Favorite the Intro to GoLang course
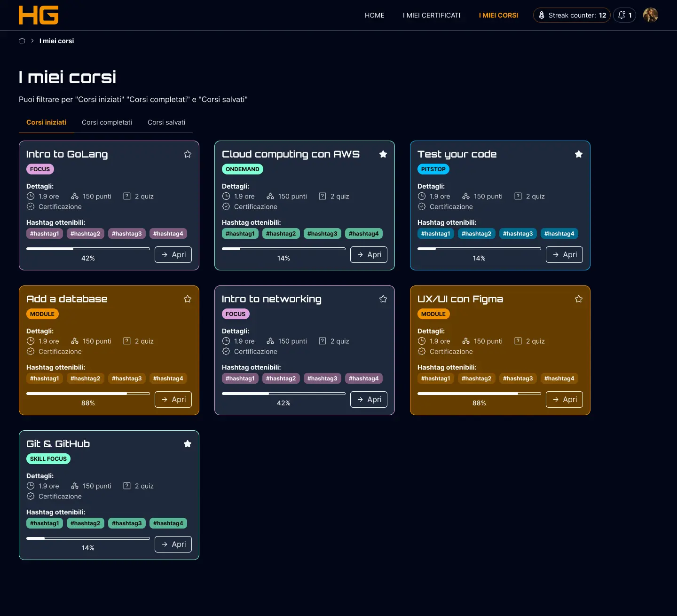 tap(188, 154)
